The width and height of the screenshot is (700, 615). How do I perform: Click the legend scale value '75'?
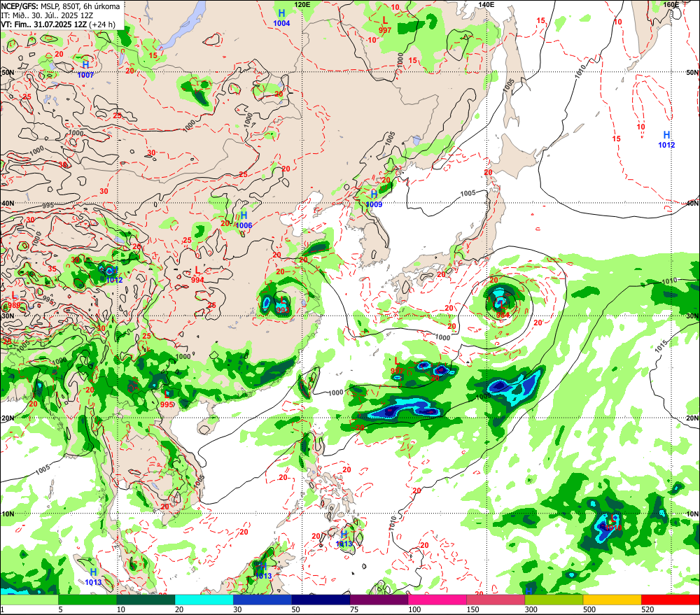[354, 609]
